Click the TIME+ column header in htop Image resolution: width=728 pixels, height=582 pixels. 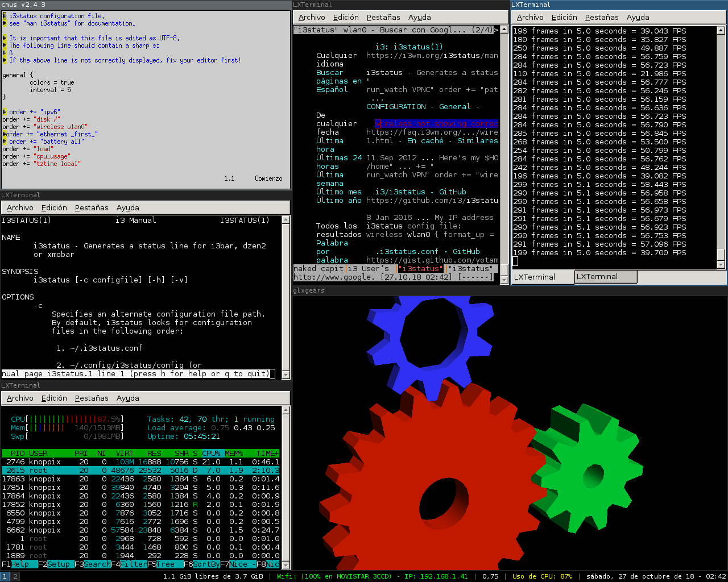tap(268, 454)
